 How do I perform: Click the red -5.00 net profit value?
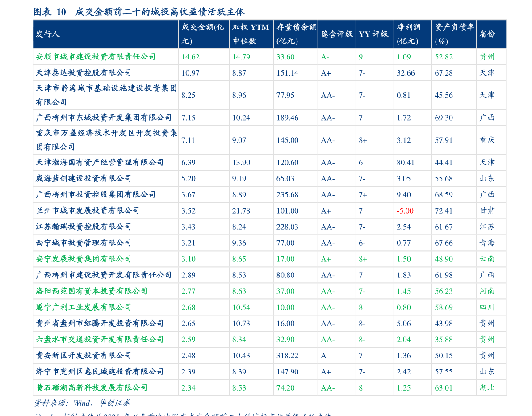point(405,211)
